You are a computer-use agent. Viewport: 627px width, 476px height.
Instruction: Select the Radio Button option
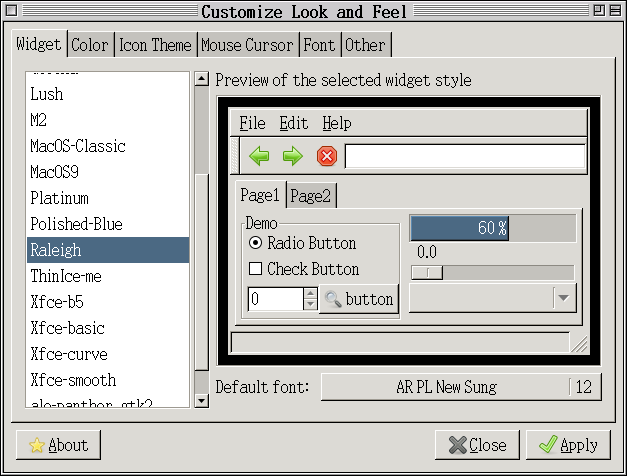[255, 243]
